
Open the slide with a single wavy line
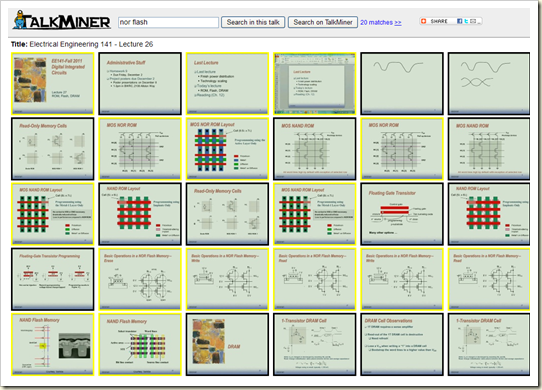coord(402,83)
